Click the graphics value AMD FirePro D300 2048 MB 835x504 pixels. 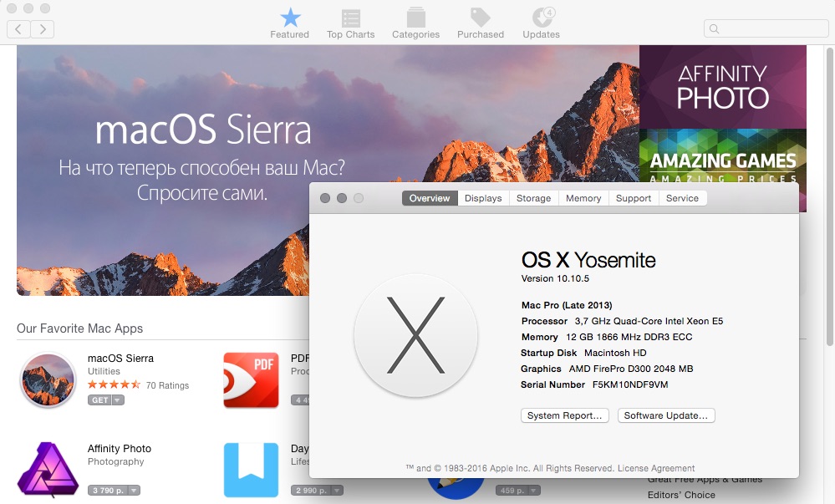coord(631,369)
